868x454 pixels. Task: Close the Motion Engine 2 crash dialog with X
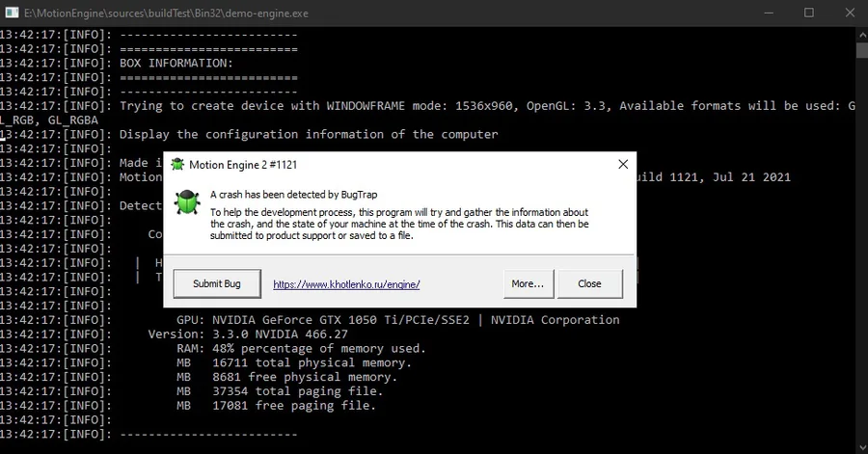point(623,164)
